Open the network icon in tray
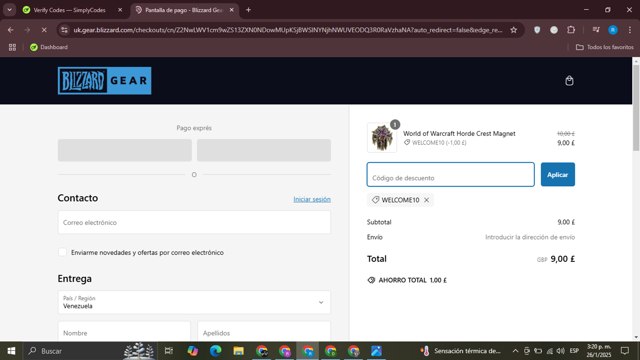The width and height of the screenshot is (640, 360). (x=550, y=351)
